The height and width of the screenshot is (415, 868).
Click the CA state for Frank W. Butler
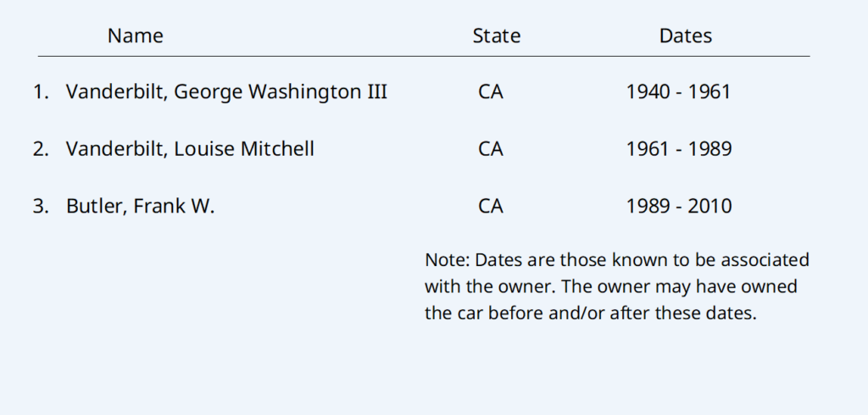(x=491, y=206)
